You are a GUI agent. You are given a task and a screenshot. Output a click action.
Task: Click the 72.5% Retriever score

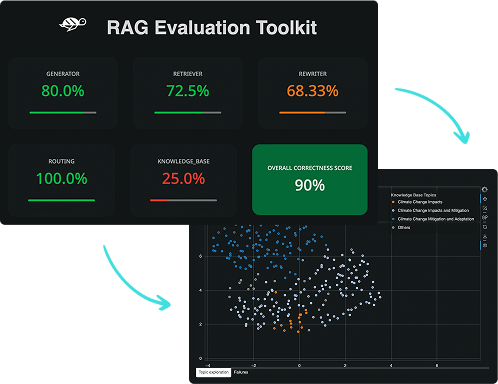188,91
